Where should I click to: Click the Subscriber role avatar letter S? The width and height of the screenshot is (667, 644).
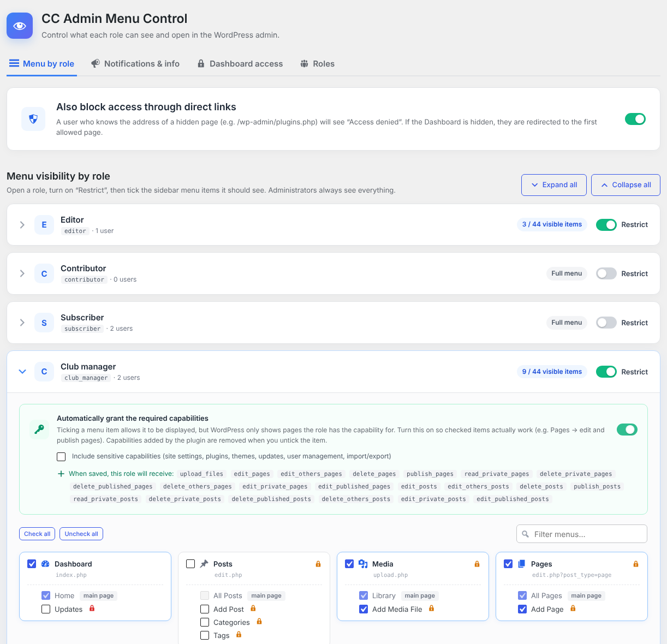pyautogui.click(x=44, y=323)
